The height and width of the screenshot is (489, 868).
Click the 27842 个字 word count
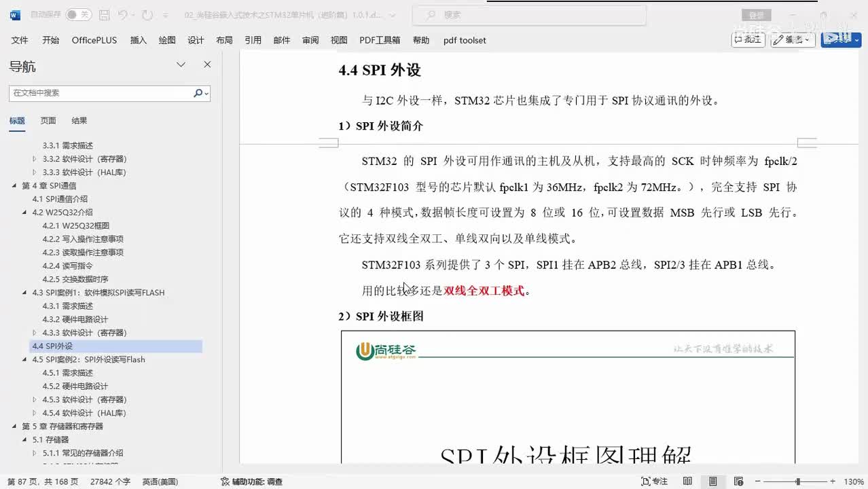click(x=110, y=482)
